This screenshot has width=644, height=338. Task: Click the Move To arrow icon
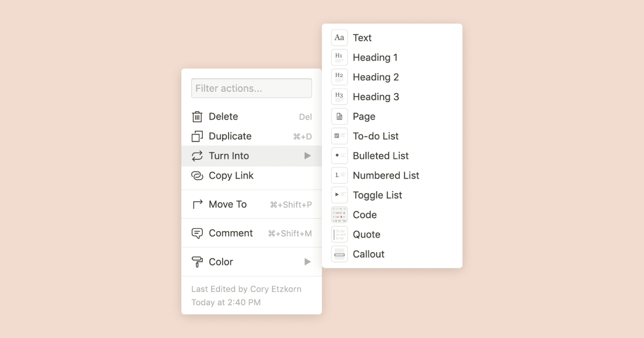pos(196,204)
